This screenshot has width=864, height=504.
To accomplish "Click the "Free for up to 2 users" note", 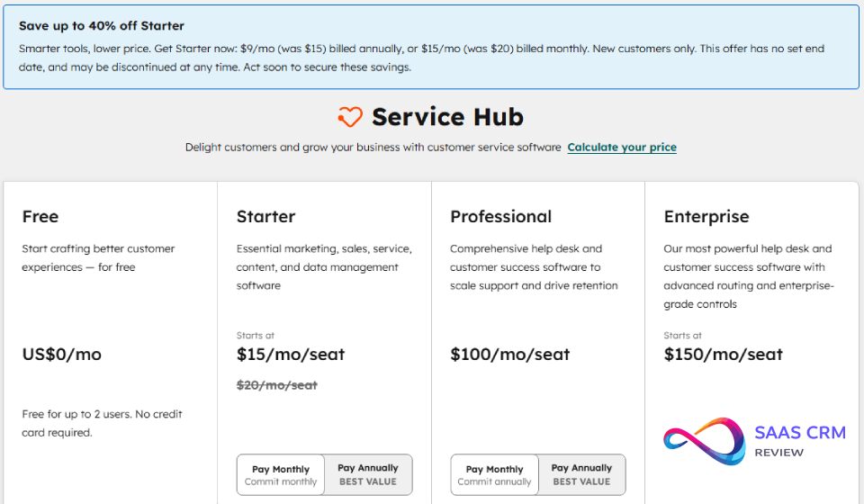I will tap(102, 423).
